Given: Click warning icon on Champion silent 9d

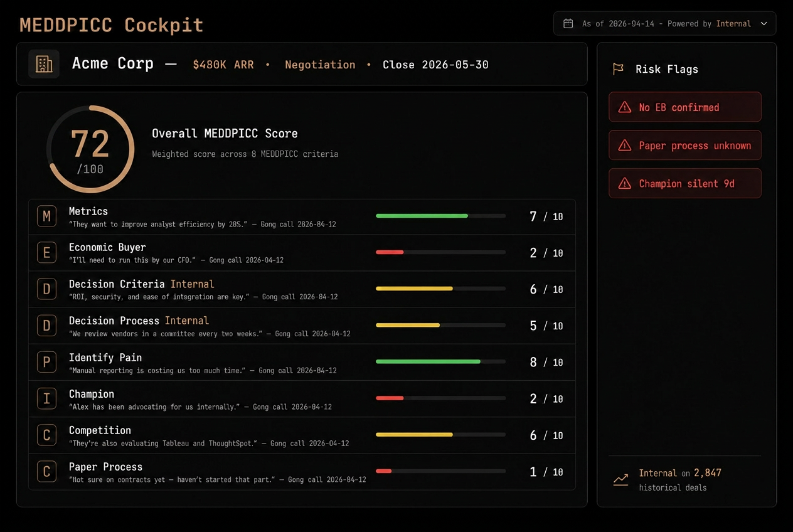Looking at the screenshot, I should [x=625, y=184].
